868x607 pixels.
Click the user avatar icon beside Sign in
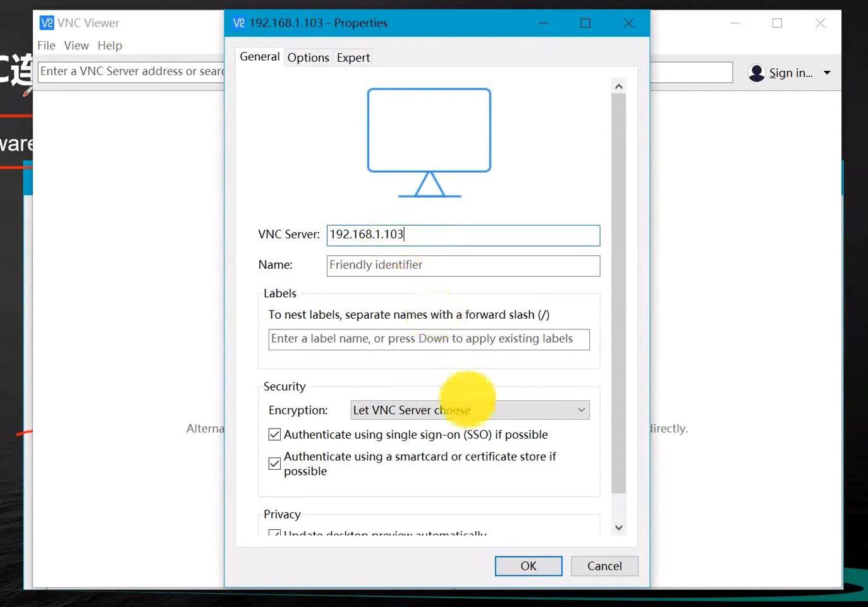point(757,73)
